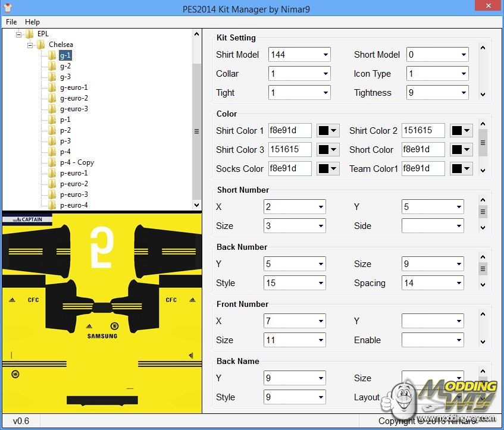The image size is (504, 430).
Task: Click the g-euro-1 folder icon
Action: (52, 87)
